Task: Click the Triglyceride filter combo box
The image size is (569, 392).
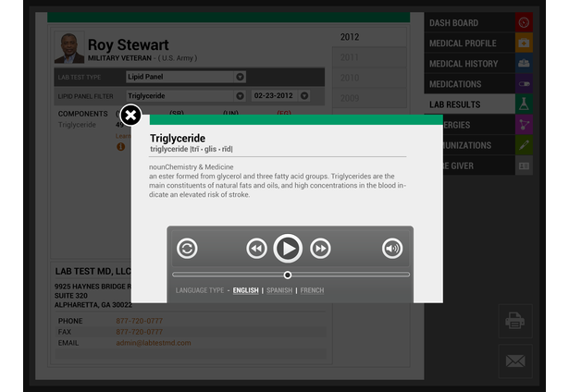Action: click(186, 96)
